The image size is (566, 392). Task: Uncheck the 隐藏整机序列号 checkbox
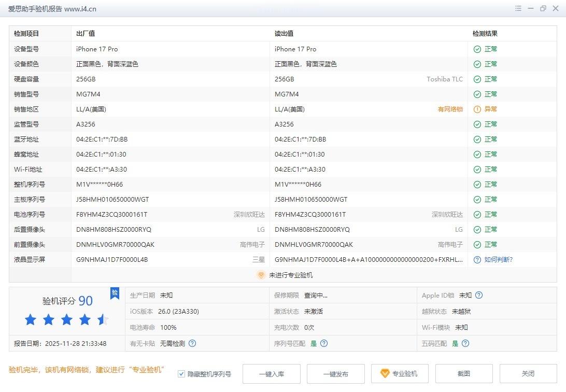click(x=181, y=374)
